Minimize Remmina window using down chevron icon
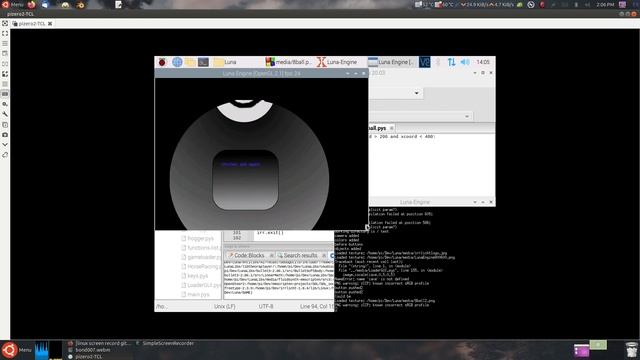 point(5,145)
